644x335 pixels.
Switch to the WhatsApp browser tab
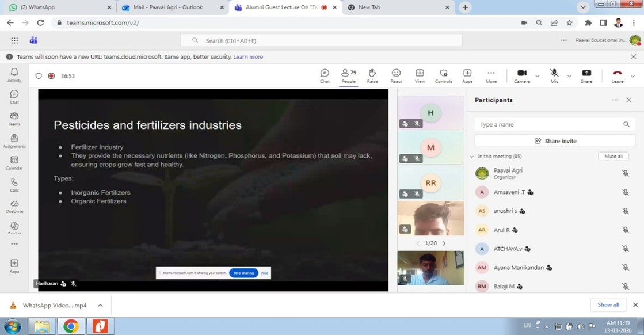(56, 7)
